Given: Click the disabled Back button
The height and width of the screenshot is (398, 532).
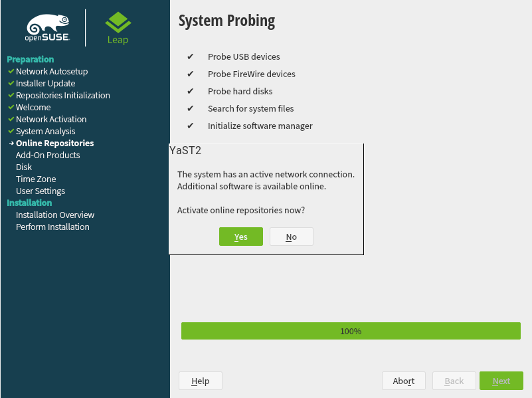Looking at the screenshot, I should [454, 381].
